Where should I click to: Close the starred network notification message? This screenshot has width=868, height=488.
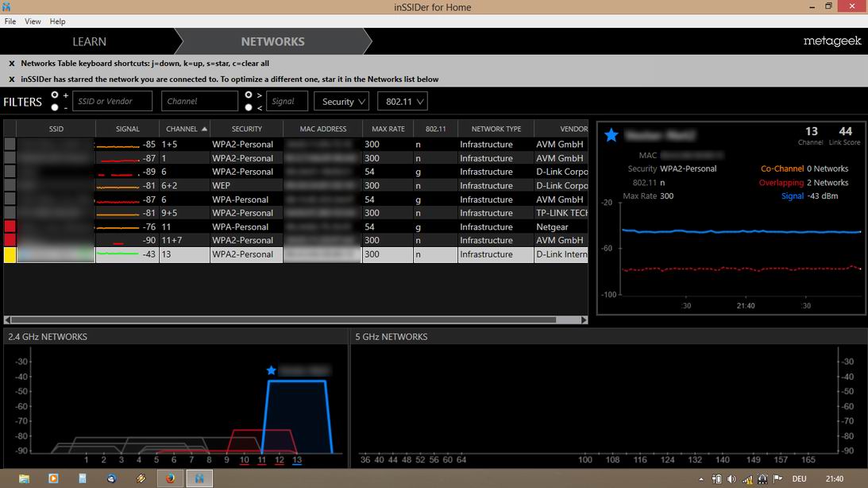(12, 79)
